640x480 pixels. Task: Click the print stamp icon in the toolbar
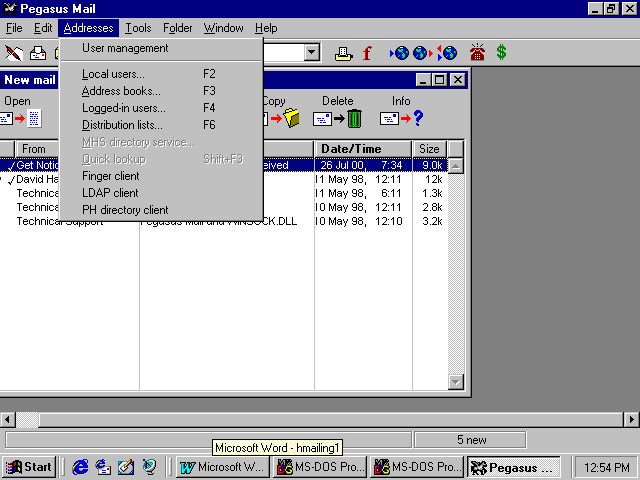(343, 53)
